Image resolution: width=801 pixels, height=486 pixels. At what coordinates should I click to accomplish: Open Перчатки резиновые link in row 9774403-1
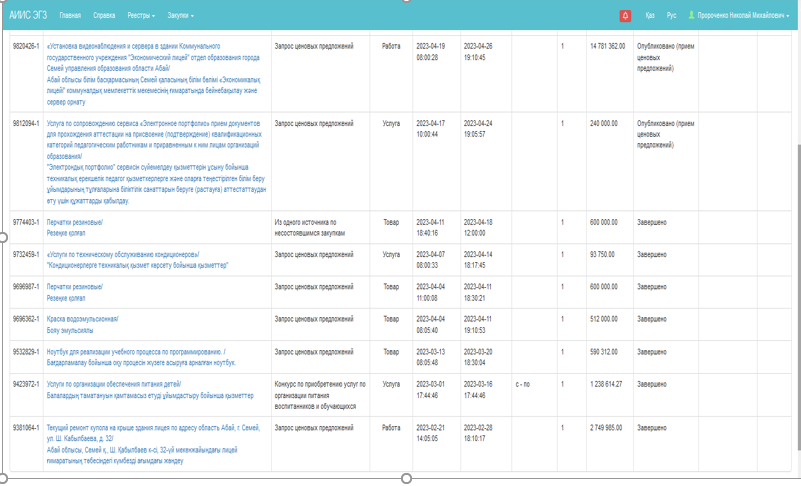(75, 227)
